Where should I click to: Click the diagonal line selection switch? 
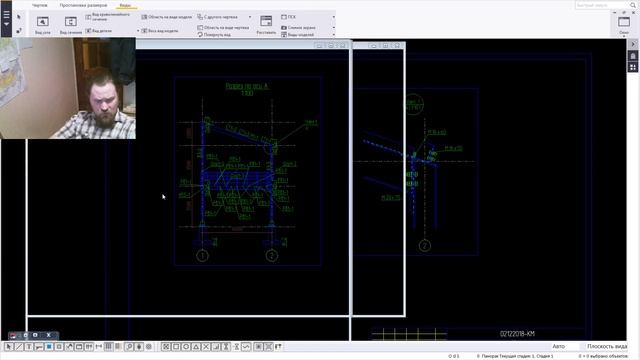19,347
